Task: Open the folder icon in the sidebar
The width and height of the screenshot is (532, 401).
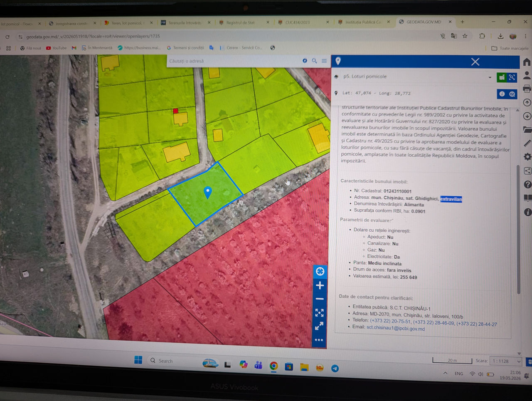Action: [x=527, y=129]
